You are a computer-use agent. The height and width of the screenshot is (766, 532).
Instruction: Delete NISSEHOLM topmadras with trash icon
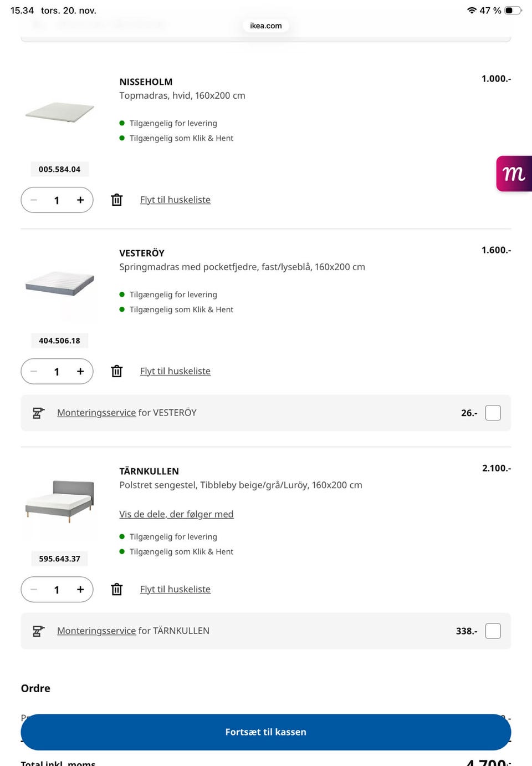point(116,200)
